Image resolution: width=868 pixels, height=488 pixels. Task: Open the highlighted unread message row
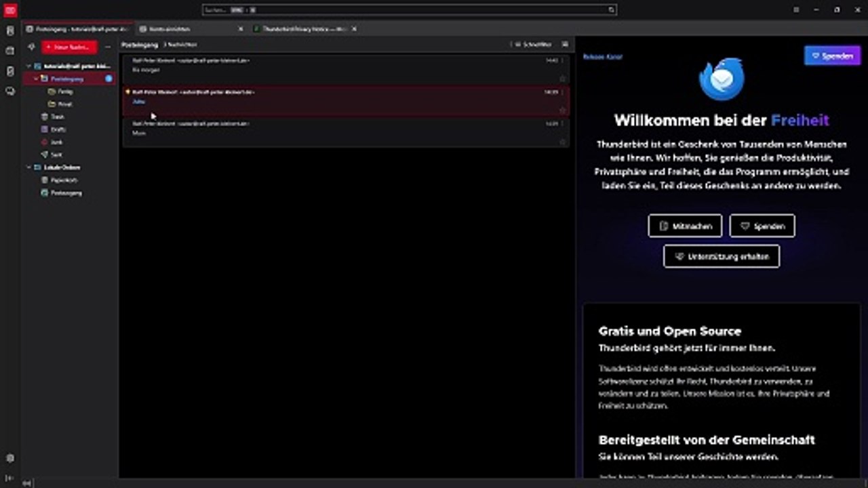346,101
